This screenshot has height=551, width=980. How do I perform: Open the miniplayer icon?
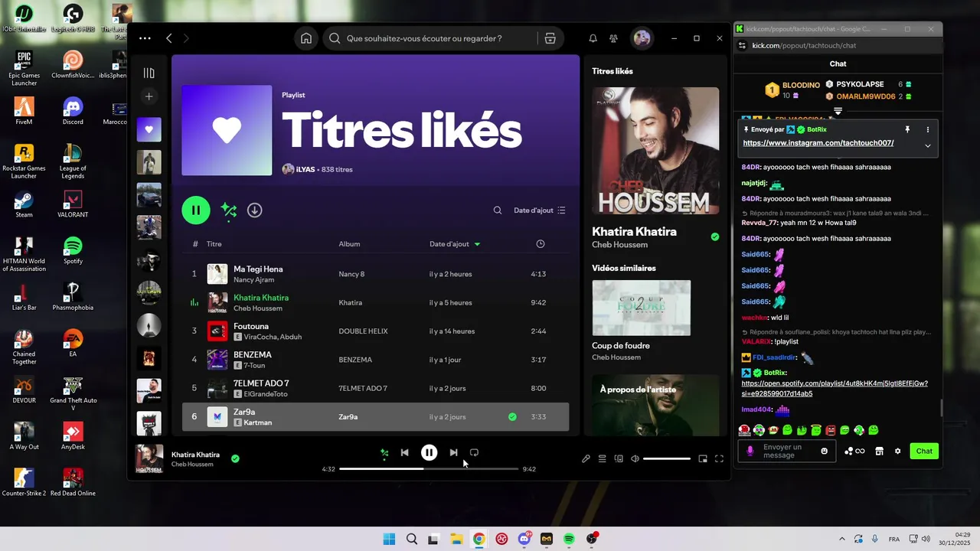[703, 459]
